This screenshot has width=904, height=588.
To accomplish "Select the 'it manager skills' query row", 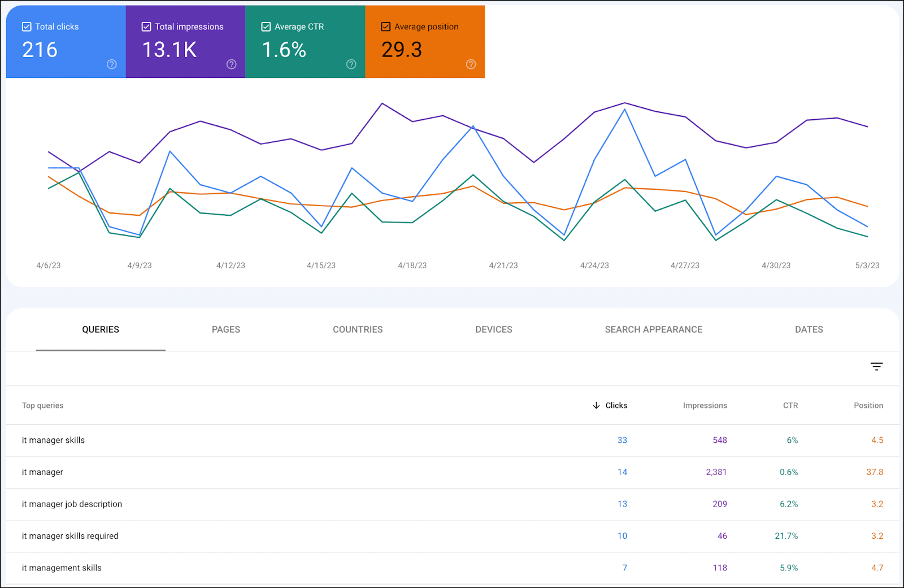I will [x=54, y=440].
